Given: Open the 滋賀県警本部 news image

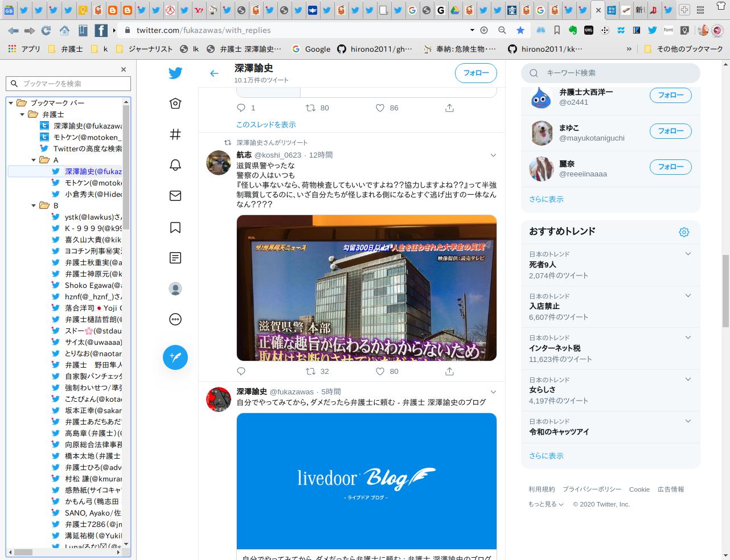Looking at the screenshot, I should pos(367,288).
